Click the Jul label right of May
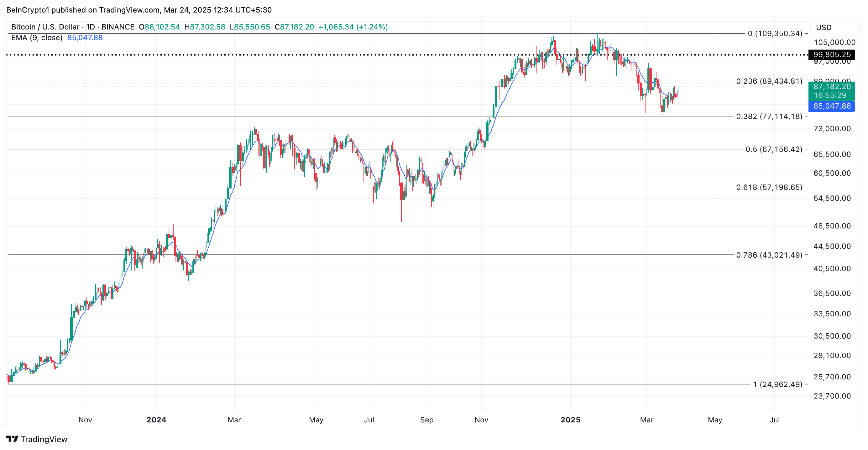The image size is (868, 450). (x=774, y=420)
